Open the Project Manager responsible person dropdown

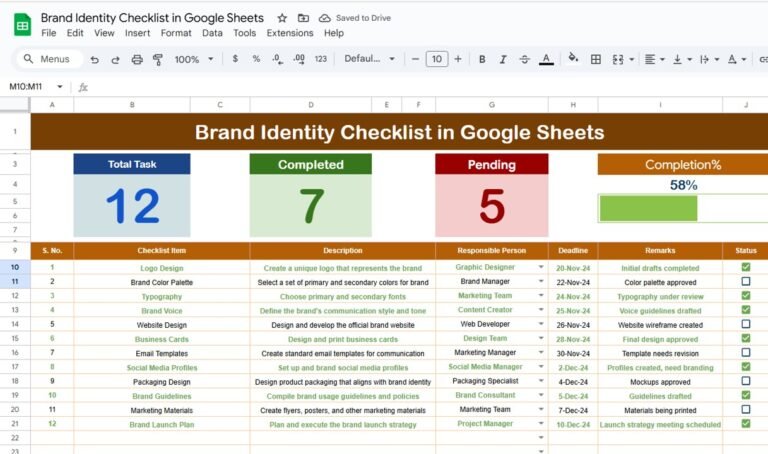[541, 423]
